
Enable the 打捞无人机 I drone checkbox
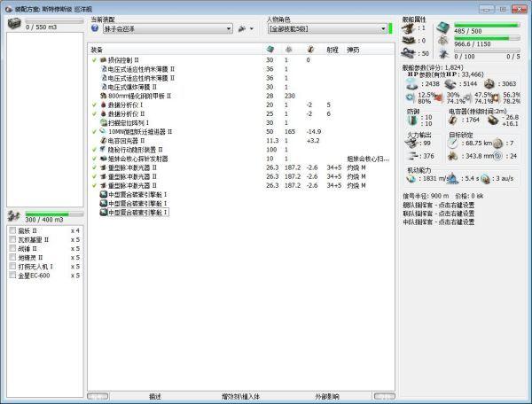click(12, 267)
